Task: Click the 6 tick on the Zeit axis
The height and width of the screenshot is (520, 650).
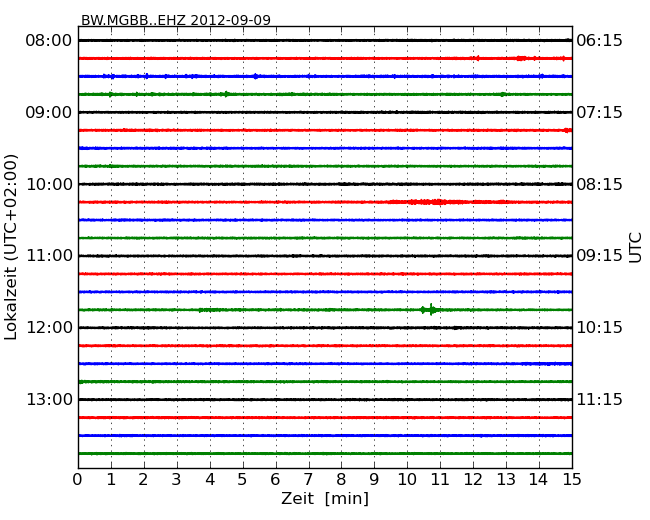Action: point(275,479)
